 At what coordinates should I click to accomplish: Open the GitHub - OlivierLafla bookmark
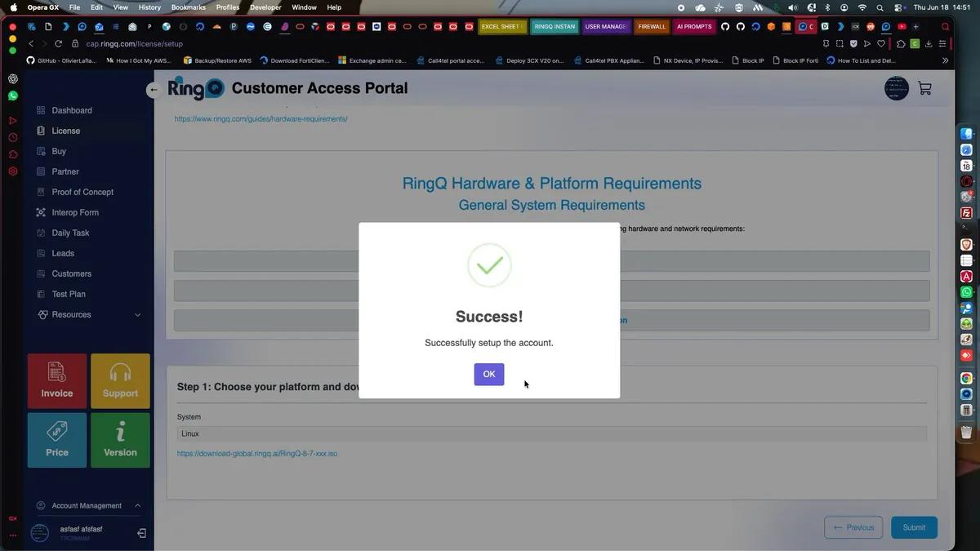pyautogui.click(x=62, y=60)
